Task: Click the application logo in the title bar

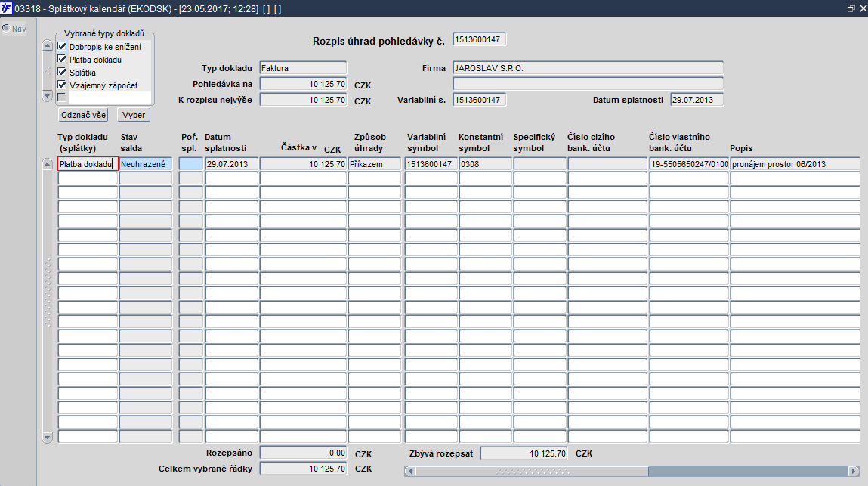Action: coord(6,8)
